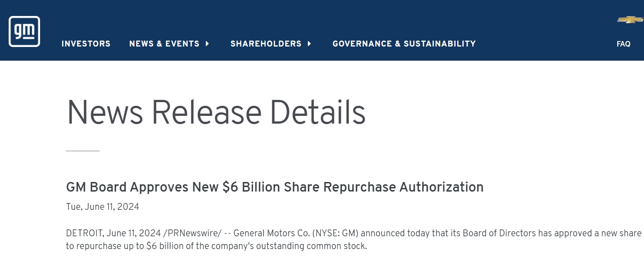
Task: Click the short divider line under heading
Action: 83,151
